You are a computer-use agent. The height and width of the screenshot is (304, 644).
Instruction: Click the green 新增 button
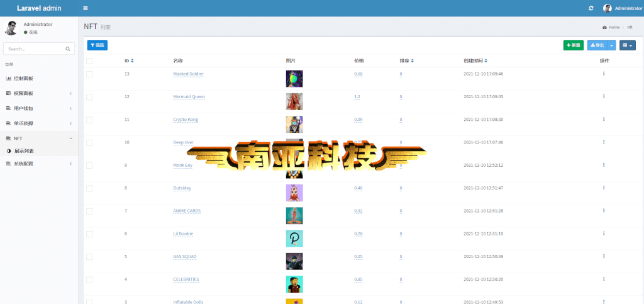click(x=574, y=45)
